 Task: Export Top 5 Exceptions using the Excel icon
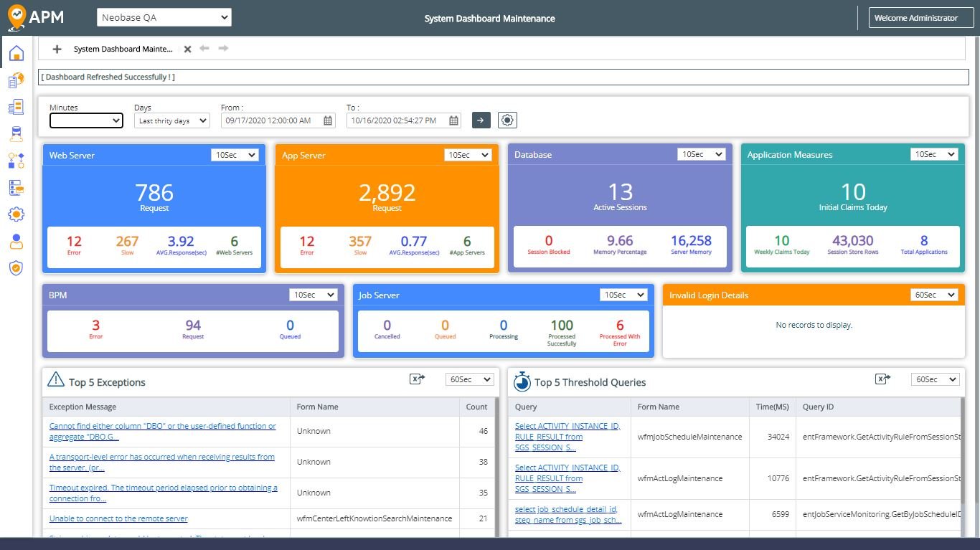[417, 379]
